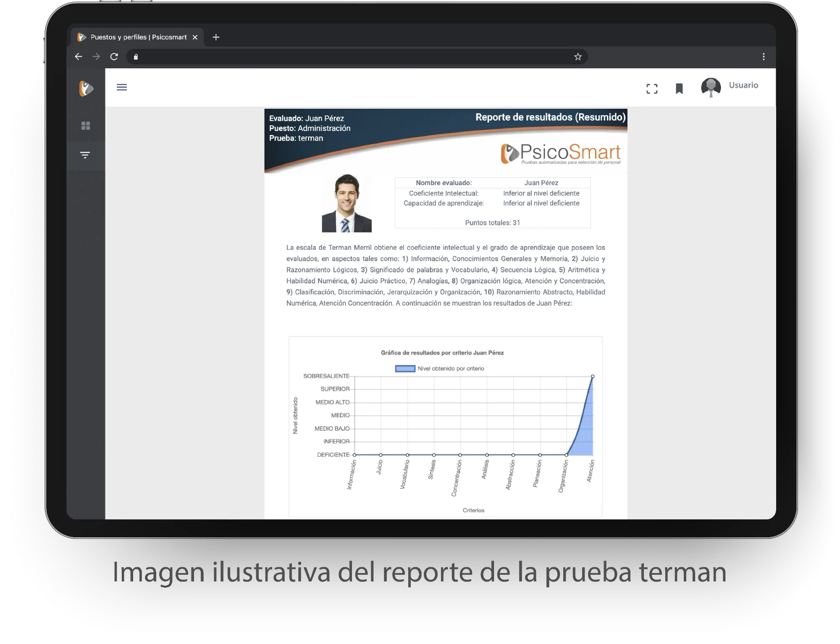Click the padlock site info icon
This screenshot has width=840, height=644.
[136, 57]
